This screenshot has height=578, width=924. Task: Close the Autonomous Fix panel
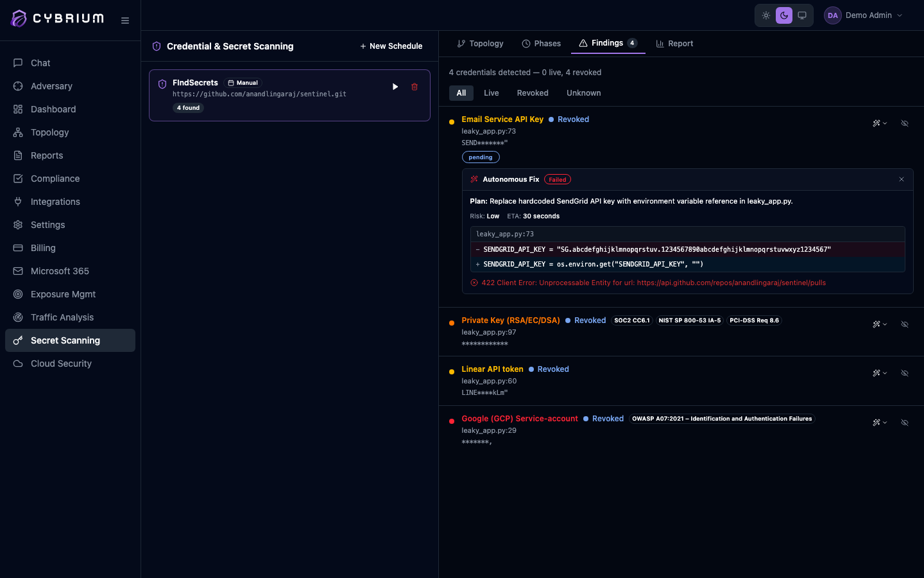[902, 179]
